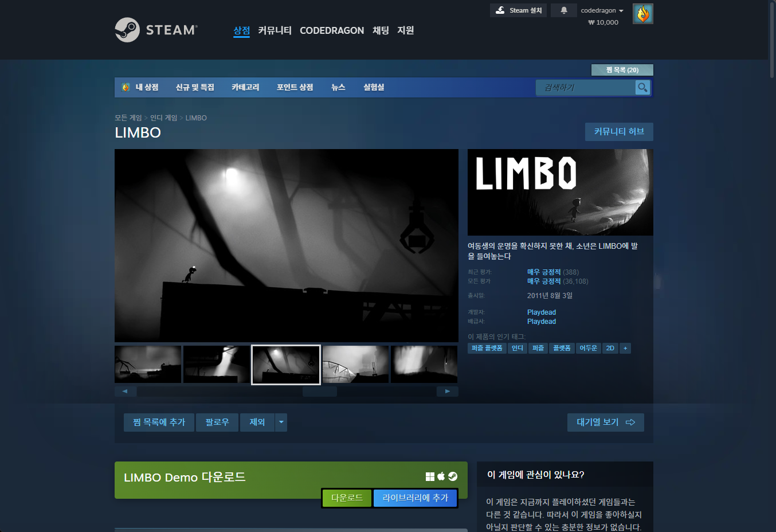Open 뉴스 tab
Image resolution: width=776 pixels, height=532 pixels.
338,87
